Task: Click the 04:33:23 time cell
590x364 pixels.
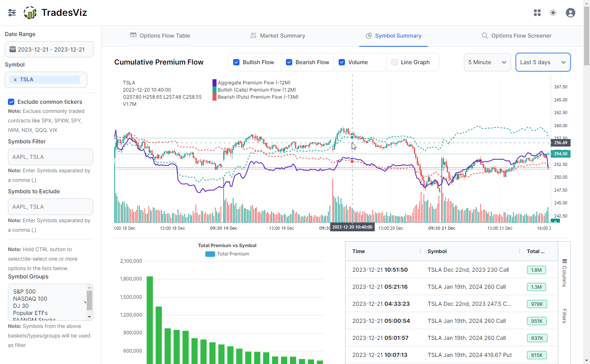Action: click(x=397, y=304)
